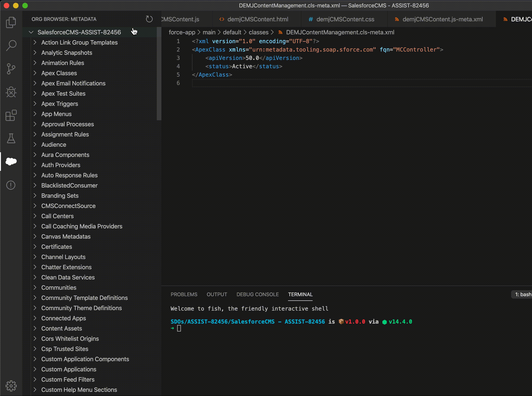
Task: Open the circled exclamation issues icon
Action: 11,185
